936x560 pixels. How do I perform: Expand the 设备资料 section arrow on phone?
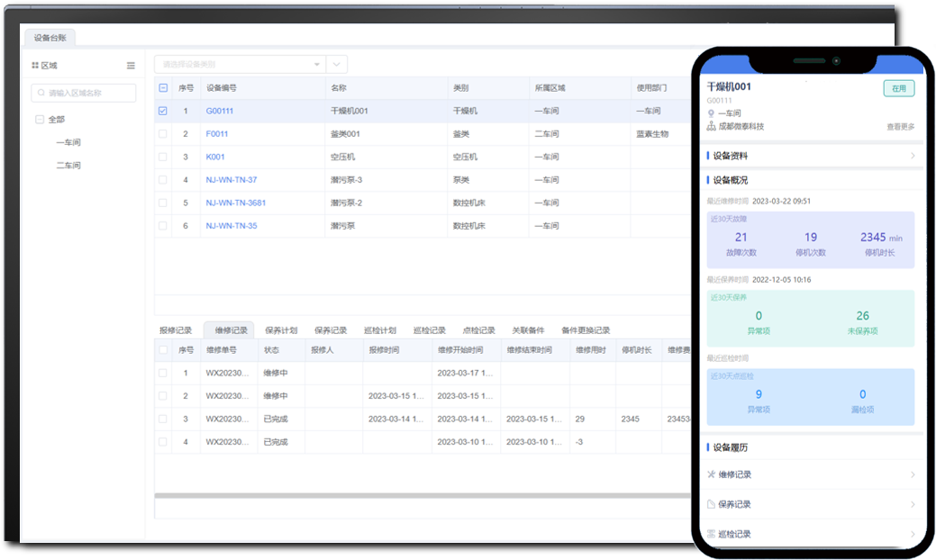tap(912, 156)
